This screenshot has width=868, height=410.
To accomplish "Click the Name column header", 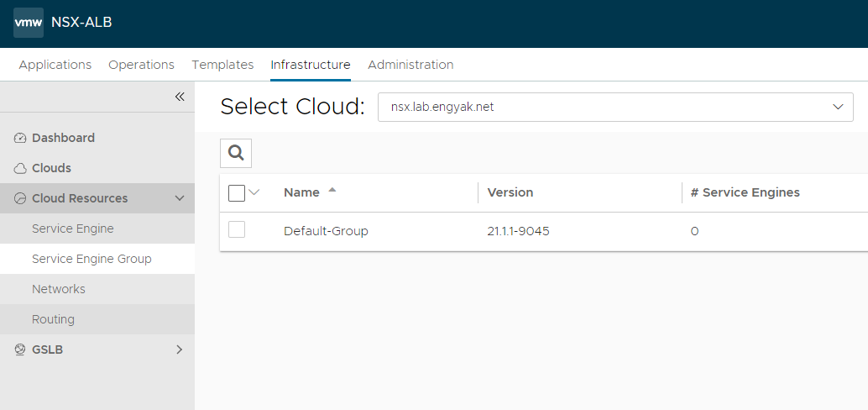I will (301, 192).
